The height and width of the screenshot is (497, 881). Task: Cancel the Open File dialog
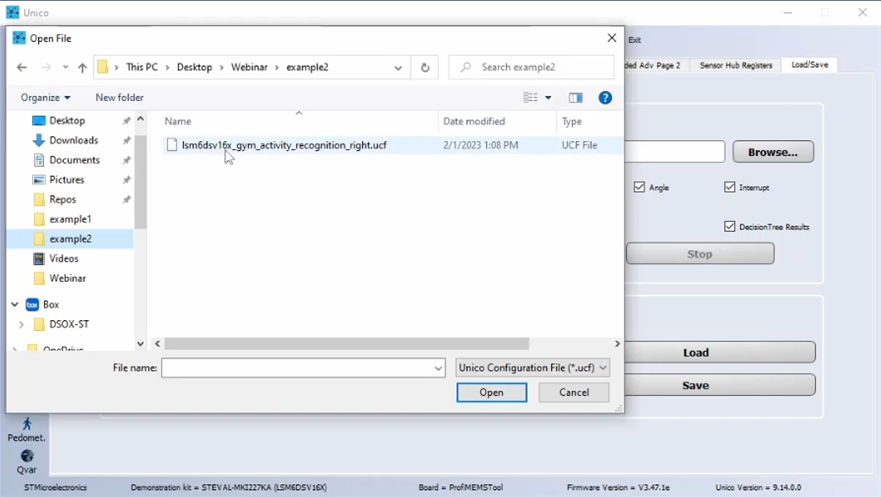pyautogui.click(x=574, y=393)
